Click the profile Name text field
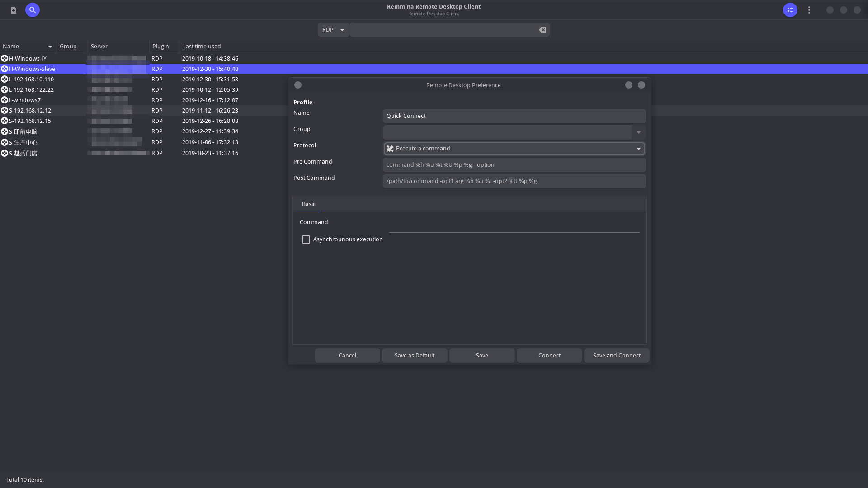868x488 pixels. tap(514, 116)
